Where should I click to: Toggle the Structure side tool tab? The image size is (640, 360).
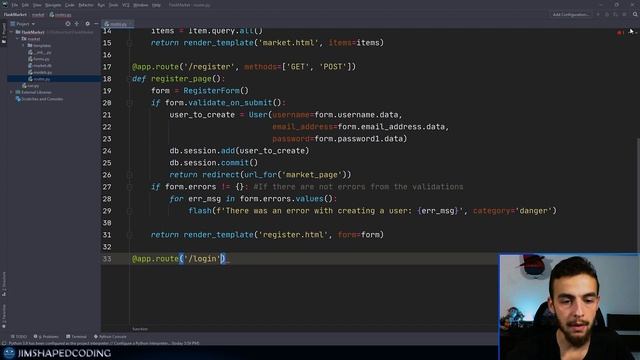[4, 283]
